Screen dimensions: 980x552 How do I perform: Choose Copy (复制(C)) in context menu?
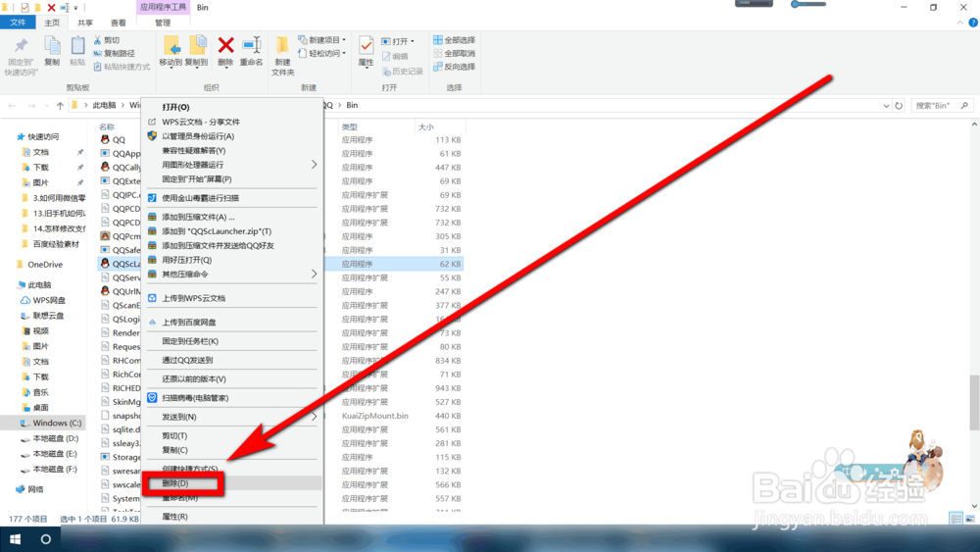point(232,450)
